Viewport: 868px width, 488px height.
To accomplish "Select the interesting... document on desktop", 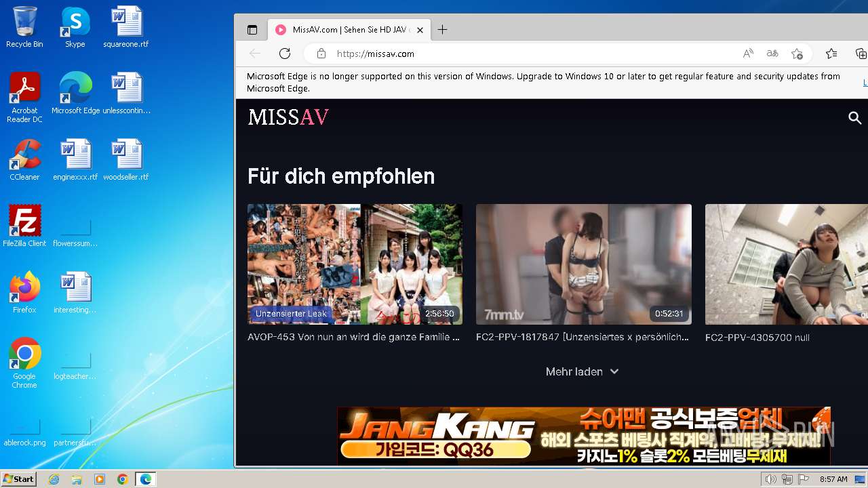I will (x=75, y=293).
